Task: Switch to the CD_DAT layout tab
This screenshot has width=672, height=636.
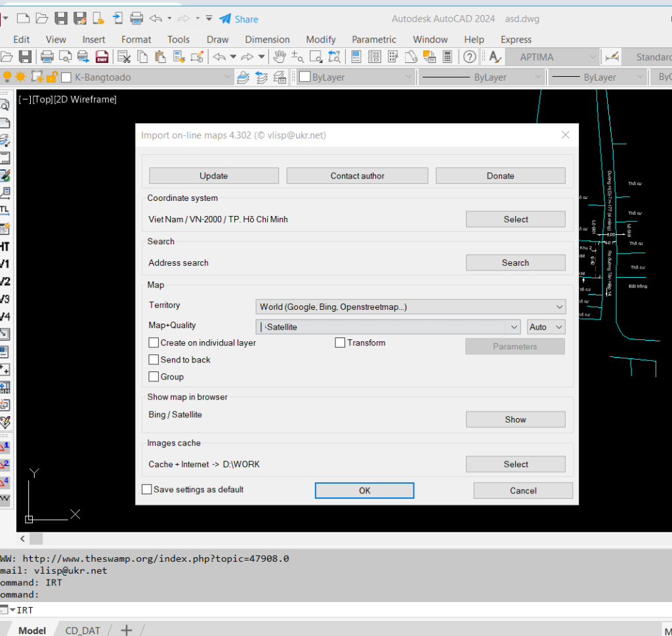Action: [x=82, y=630]
